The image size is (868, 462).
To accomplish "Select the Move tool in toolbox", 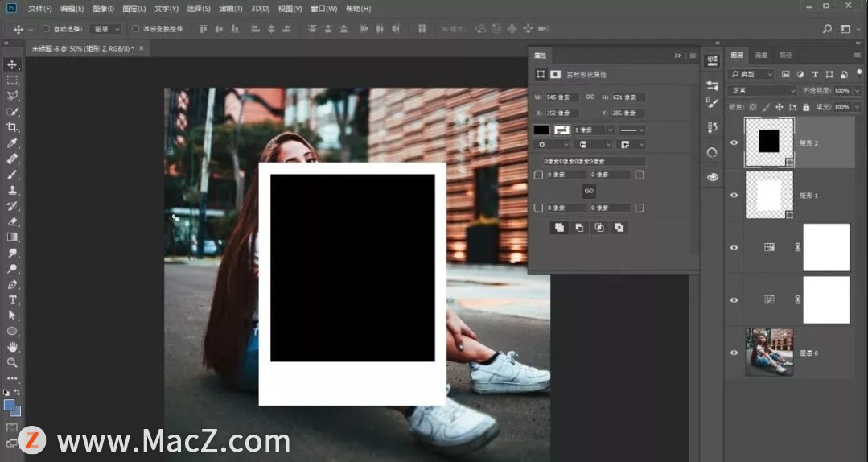I will pos(12,64).
